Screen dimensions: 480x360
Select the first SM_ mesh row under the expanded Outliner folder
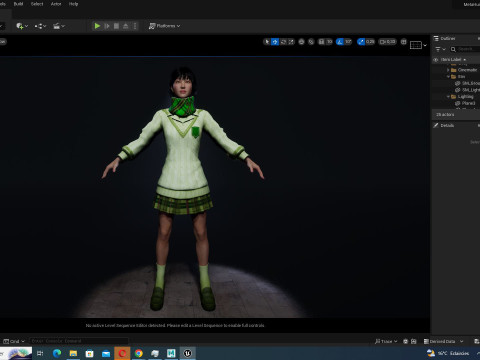click(456, 83)
